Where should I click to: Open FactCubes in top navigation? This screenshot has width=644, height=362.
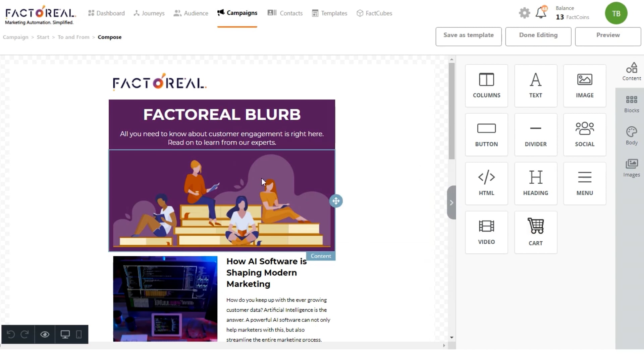(374, 13)
